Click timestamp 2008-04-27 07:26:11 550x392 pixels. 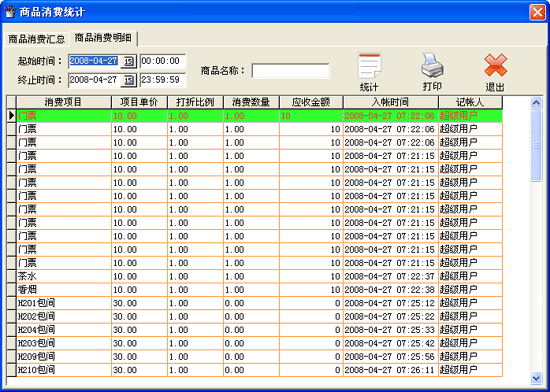pos(389,370)
